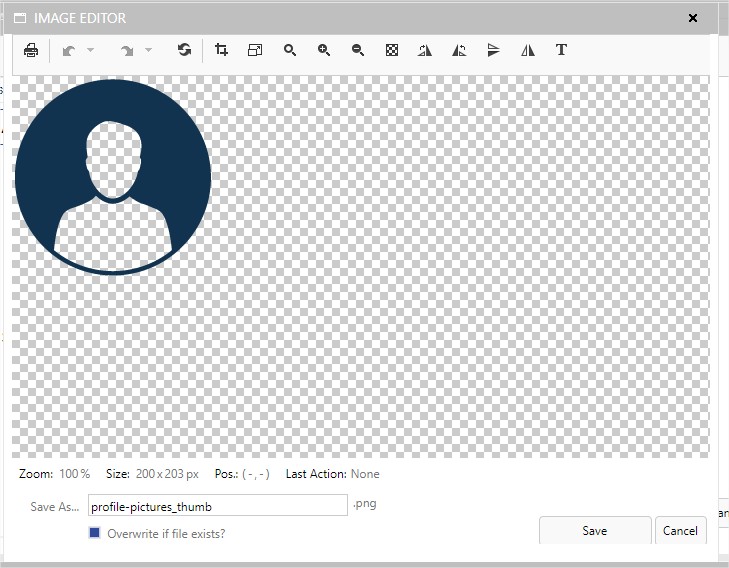Click the Print icon in the toolbar
This screenshot has height=568, width=729.
tap(31, 50)
